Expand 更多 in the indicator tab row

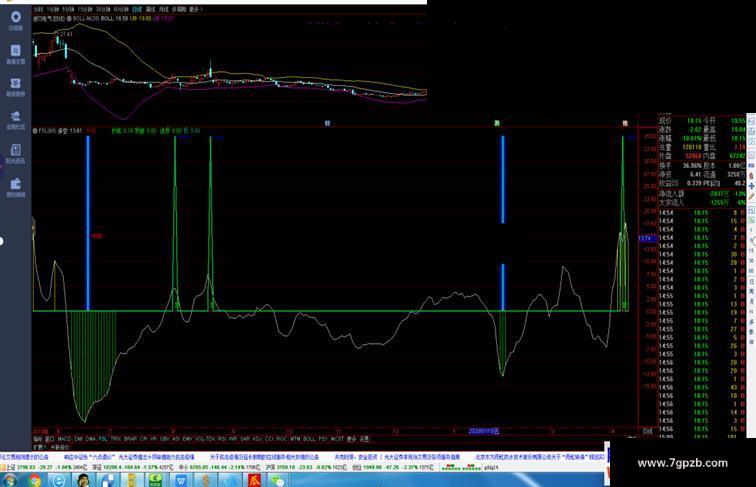point(352,439)
